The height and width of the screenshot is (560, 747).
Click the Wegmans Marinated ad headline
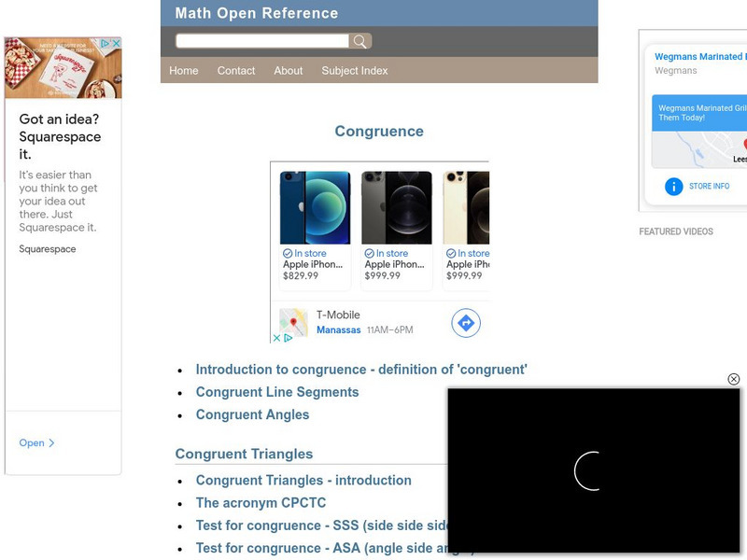click(700, 56)
